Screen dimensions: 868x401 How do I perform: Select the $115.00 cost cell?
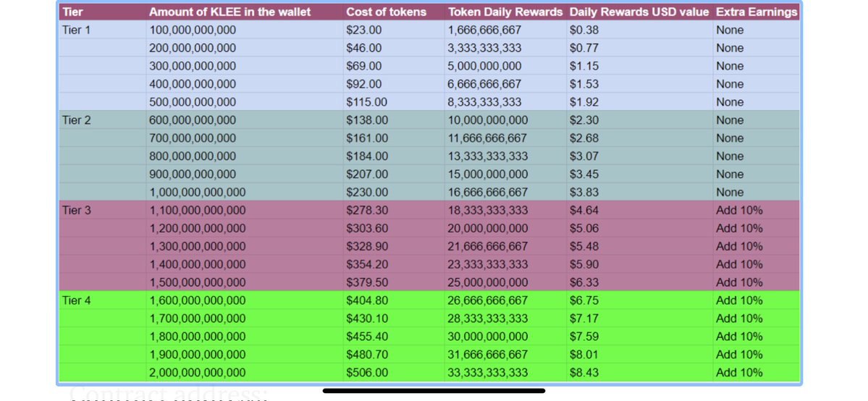[366, 102]
